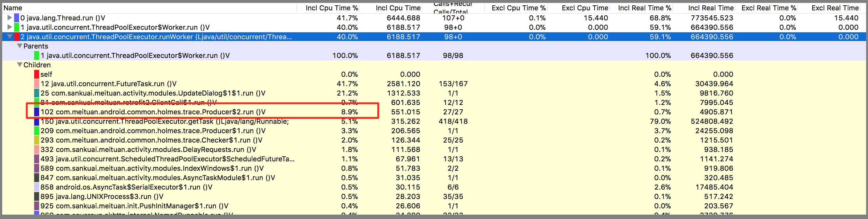Sort by Excl Cpu Time % column

(518, 8)
